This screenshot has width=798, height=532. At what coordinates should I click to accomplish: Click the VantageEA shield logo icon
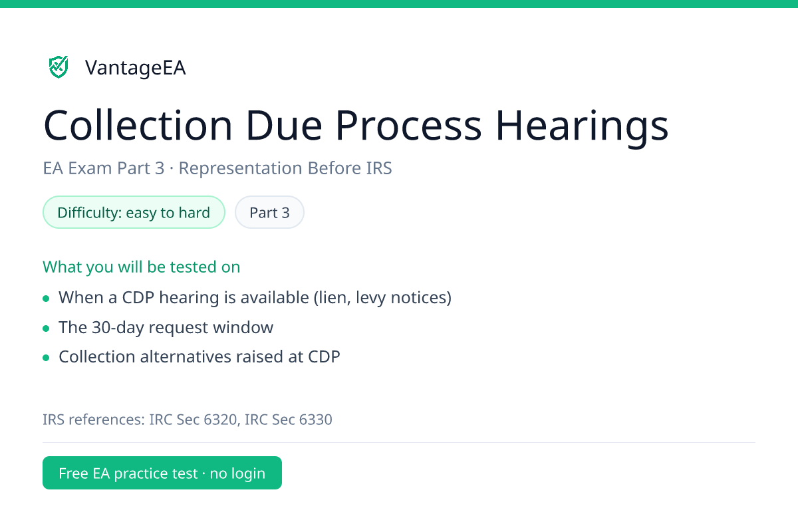click(x=59, y=66)
